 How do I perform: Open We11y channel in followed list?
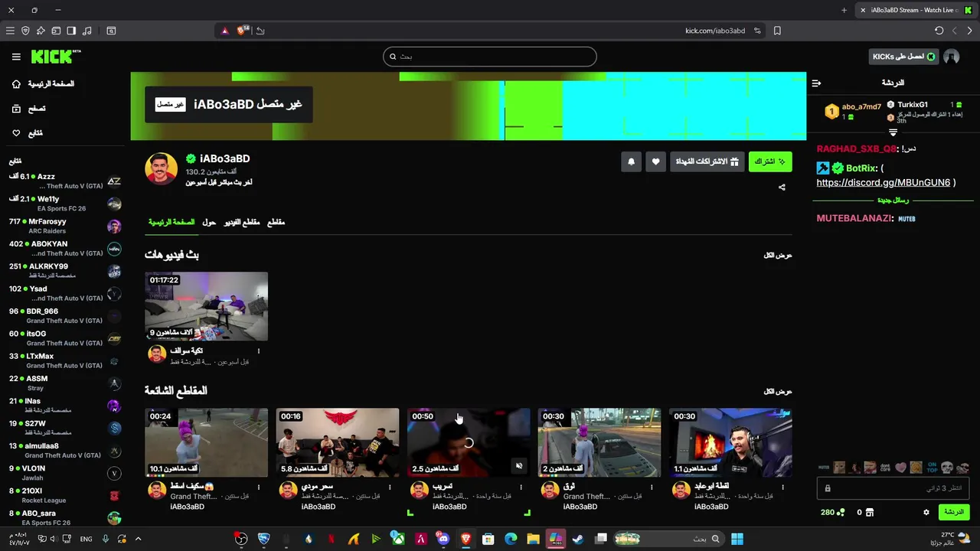click(x=65, y=204)
